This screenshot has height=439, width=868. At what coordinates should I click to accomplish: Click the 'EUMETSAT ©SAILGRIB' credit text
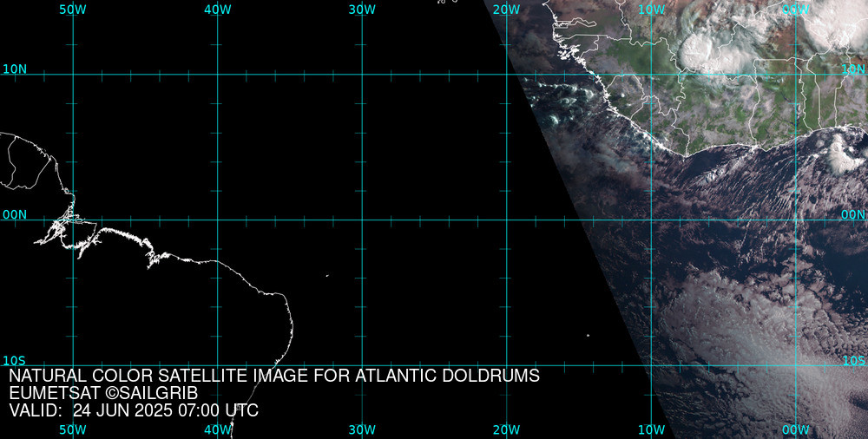coord(103,393)
